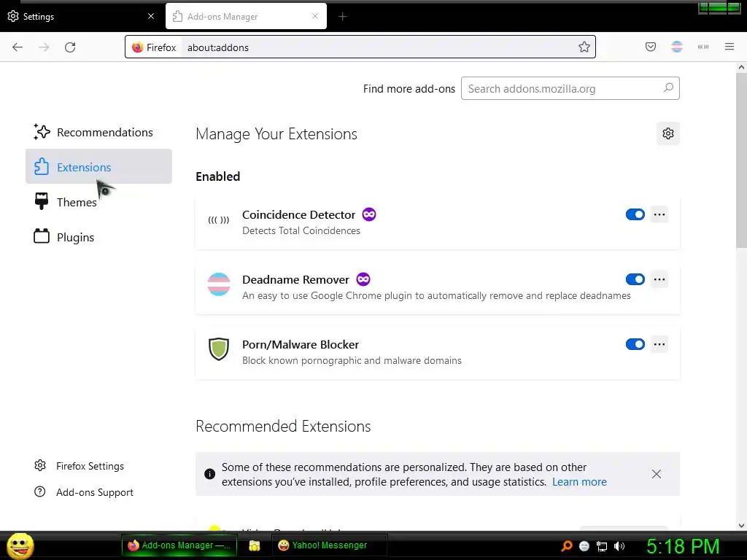Close the Add-ons Manager tab
The height and width of the screenshot is (560, 747).
coord(315,16)
